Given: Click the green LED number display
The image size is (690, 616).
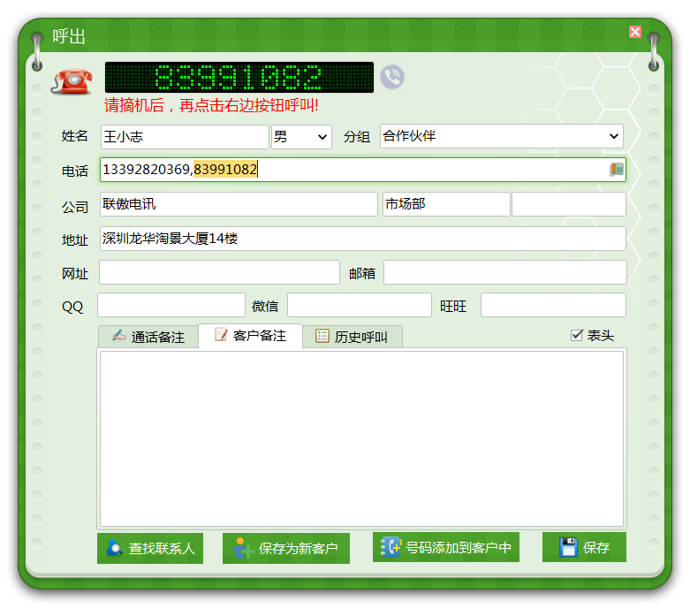Looking at the screenshot, I should 239,78.
